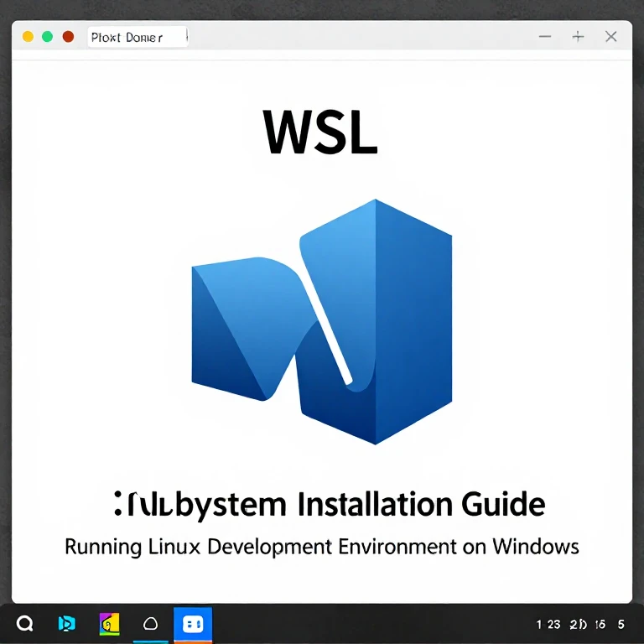Click the '5' indicator at tray's end

pos(621,625)
